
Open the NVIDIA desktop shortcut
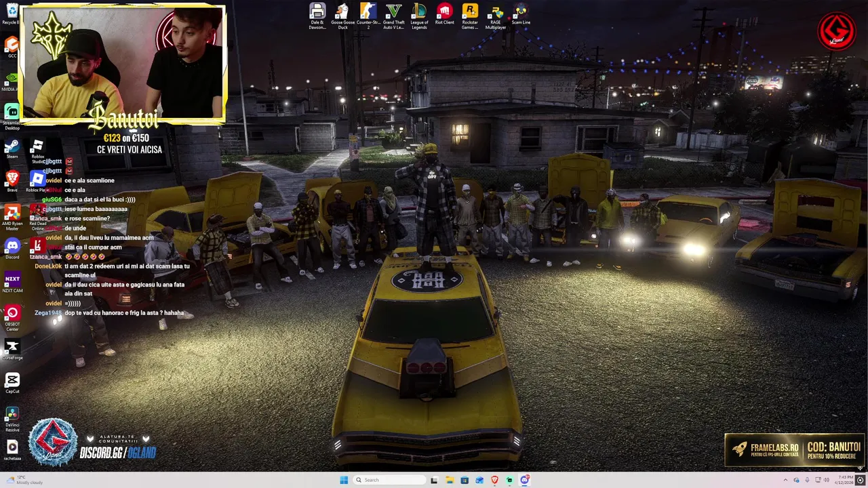pos(12,81)
